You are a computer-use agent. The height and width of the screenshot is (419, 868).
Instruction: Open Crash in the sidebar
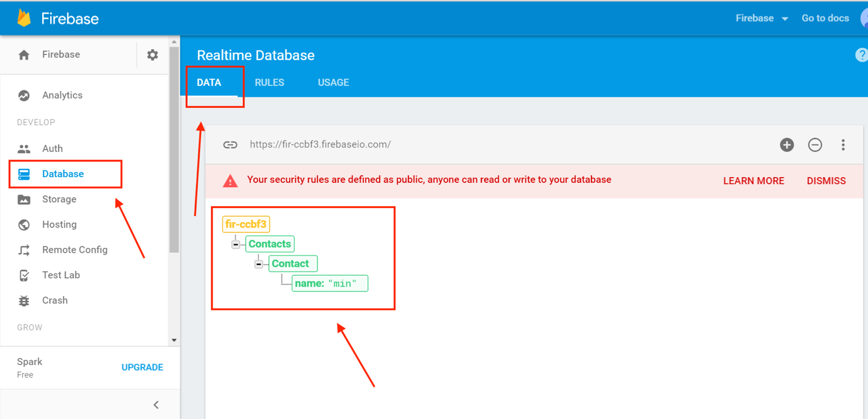[x=55, y=300]
